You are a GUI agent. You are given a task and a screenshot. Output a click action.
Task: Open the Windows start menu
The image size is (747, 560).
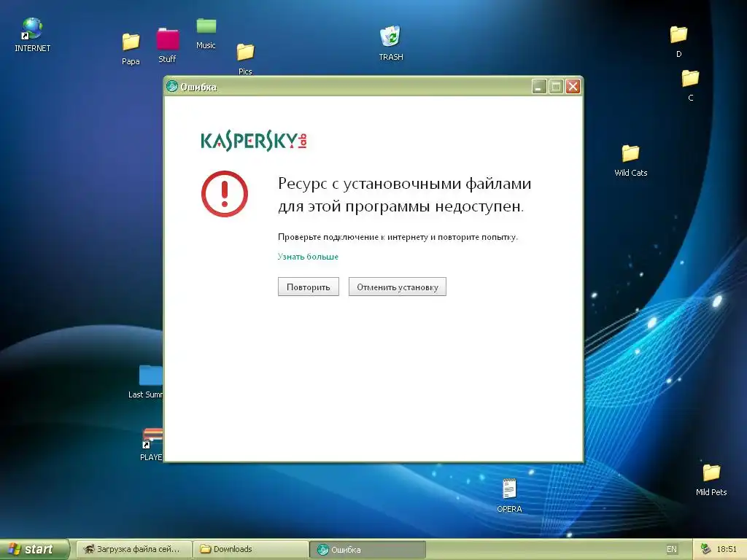click(34, 549)
